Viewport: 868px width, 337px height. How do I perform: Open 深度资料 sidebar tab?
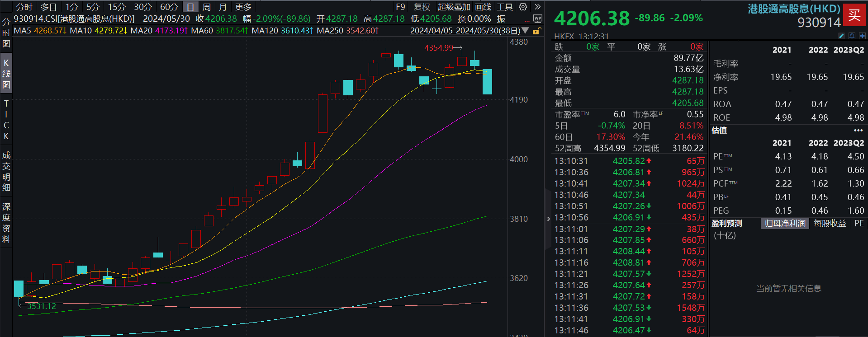[x=6, y=223]
